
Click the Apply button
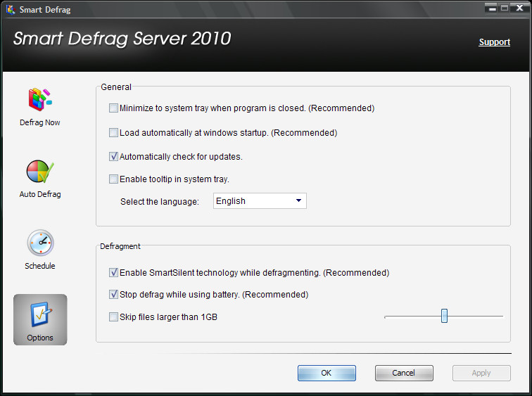point(481,373)
